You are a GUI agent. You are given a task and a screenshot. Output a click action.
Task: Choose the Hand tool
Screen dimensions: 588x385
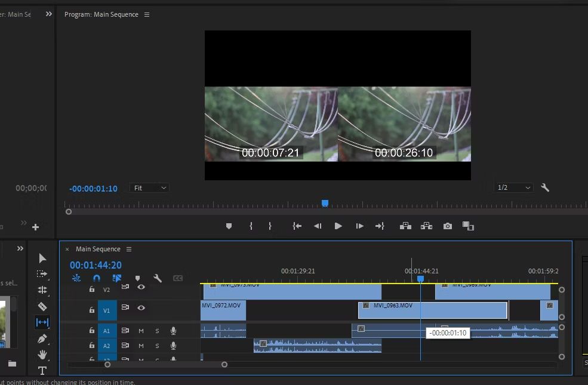tap(42, 355)
